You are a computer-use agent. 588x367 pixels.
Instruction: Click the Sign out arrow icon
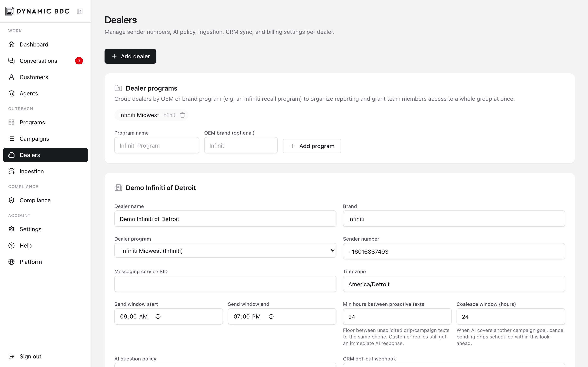(x=11, y=356)
